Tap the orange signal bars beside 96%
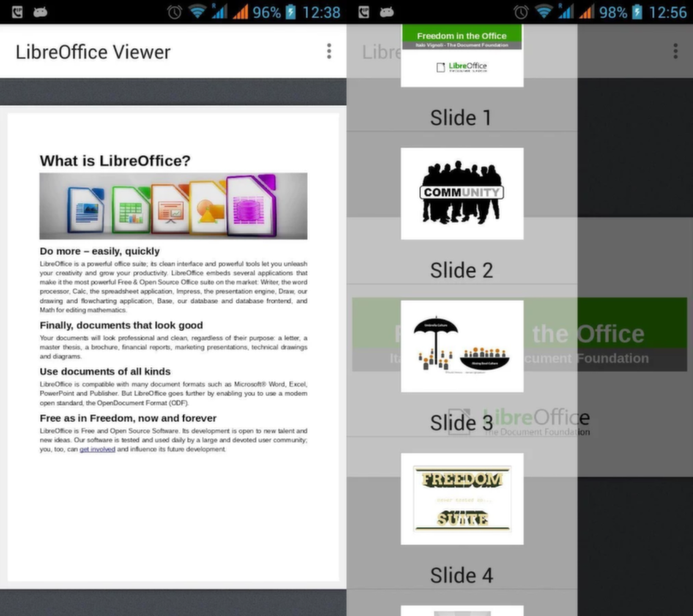This screenshot has width=693, height=616. tap(240, 12)
